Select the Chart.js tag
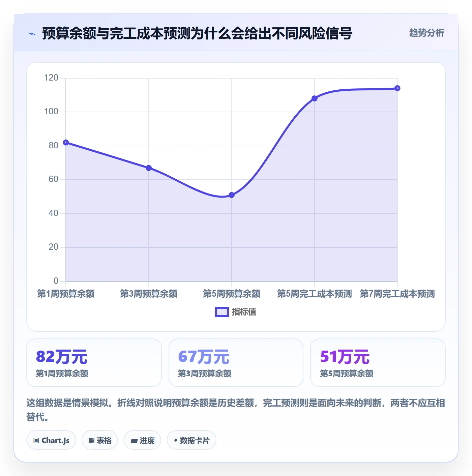472x476 pixels. pyautogui.click(x=51, y=440)
